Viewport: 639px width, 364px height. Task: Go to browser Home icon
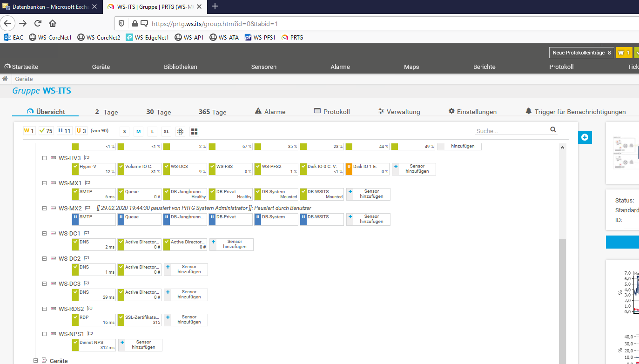[53, 23]
